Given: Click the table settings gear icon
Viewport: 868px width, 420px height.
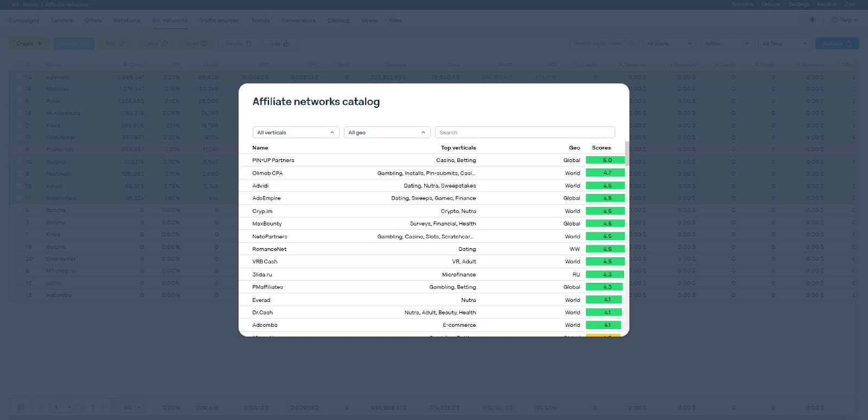Looking at the screenshot, I should [21, 407].
